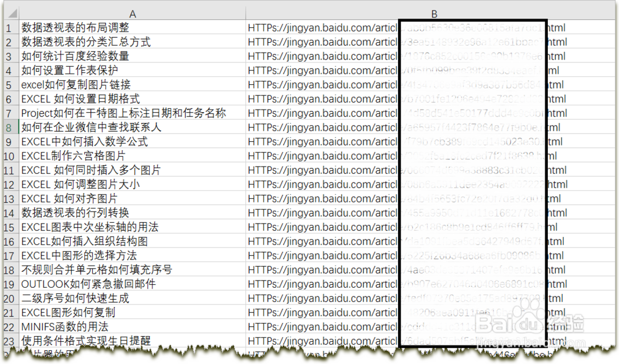Select column A header

132,14
